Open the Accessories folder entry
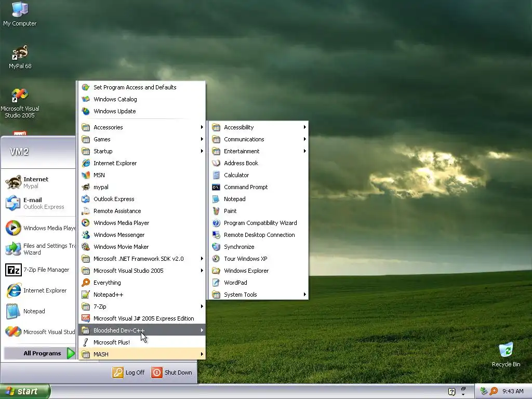This screenshot has height=399, width=532. [142, 127]
